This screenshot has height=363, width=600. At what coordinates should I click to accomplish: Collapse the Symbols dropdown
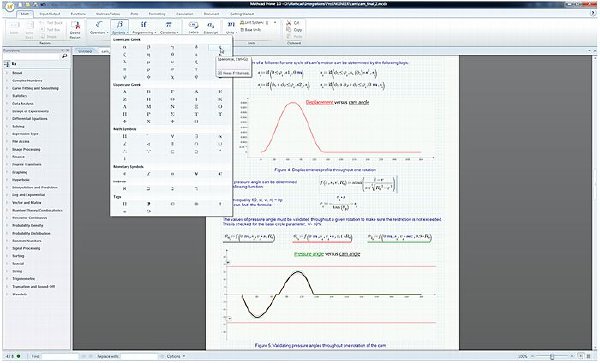point(119,28)
